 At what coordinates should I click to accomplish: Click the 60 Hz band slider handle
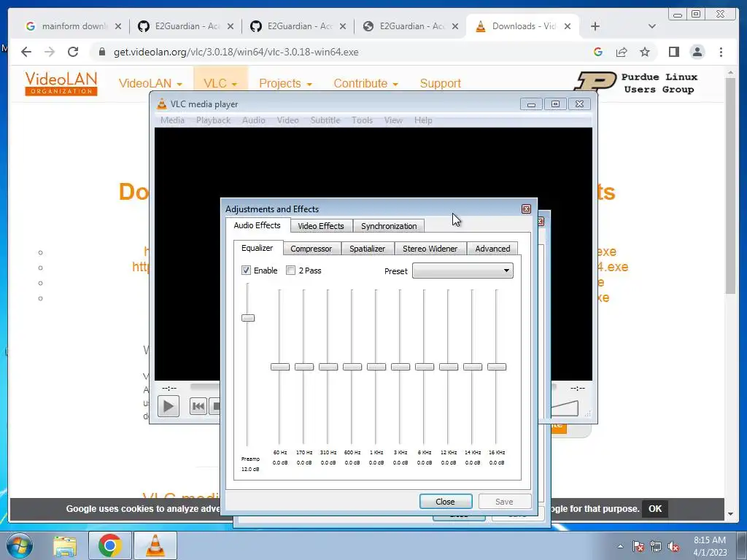coord(280,367)
